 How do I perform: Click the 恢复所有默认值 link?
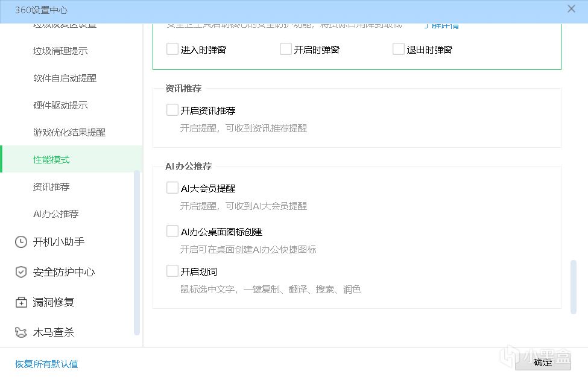pyautogui.click(x=46, y=364)
